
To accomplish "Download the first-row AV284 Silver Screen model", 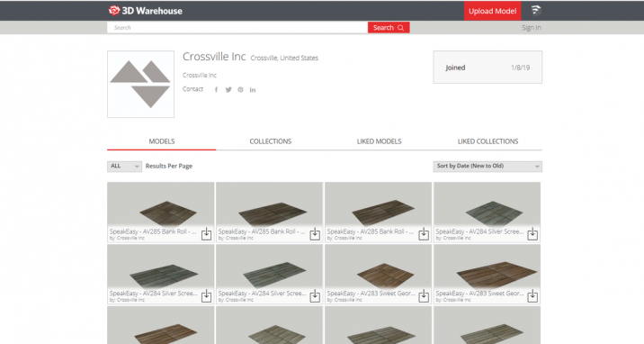I will point(532,234).
